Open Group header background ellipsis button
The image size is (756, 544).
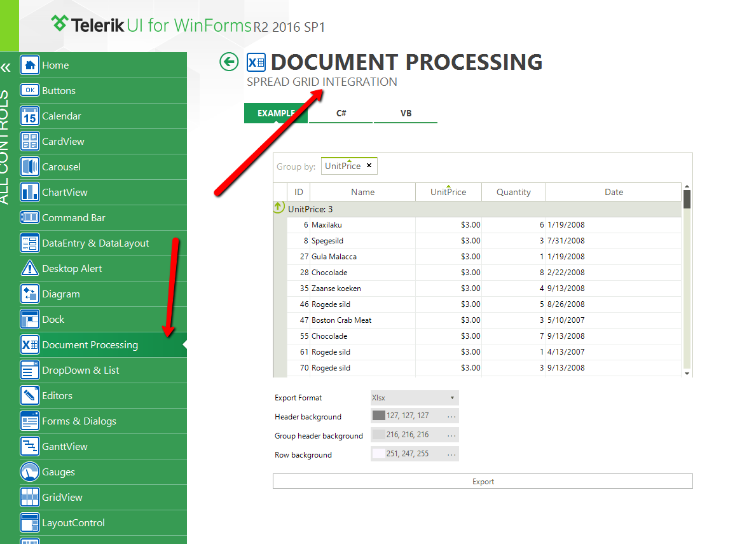pyautogui.click(x=451, y=435)
